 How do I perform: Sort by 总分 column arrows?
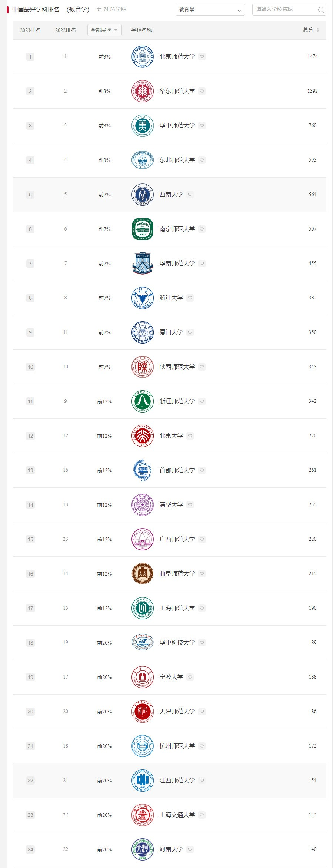tap(318, 30)
